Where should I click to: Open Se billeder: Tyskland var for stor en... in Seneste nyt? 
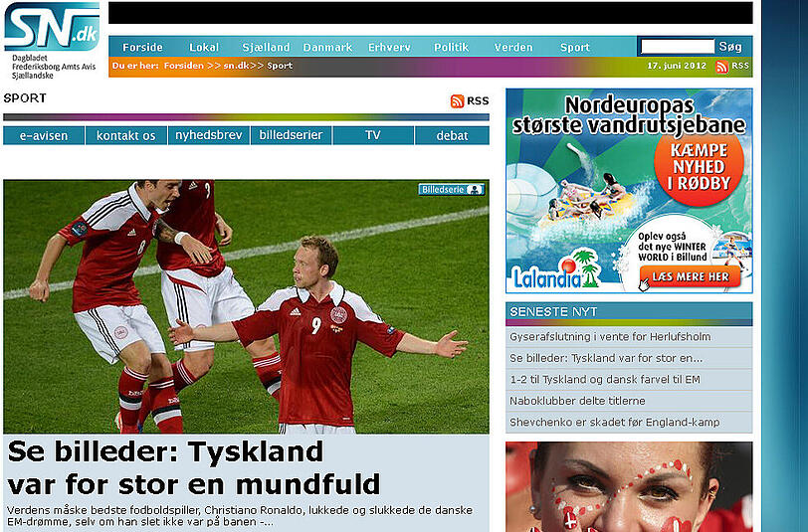[606, 358]
